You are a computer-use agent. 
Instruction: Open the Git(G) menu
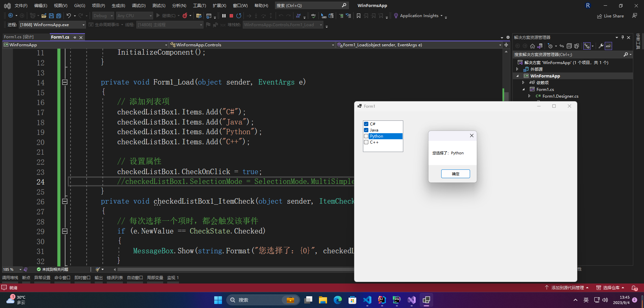pos(80,6)
